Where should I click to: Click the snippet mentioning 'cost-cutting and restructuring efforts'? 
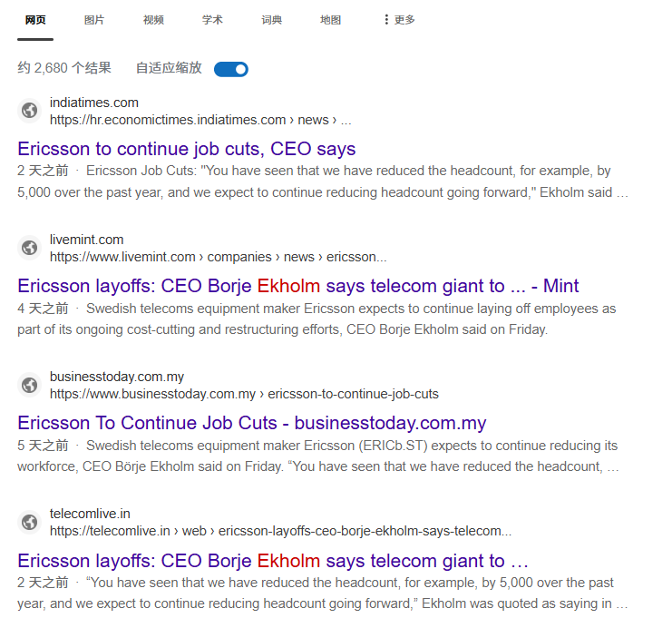point(317,319)
